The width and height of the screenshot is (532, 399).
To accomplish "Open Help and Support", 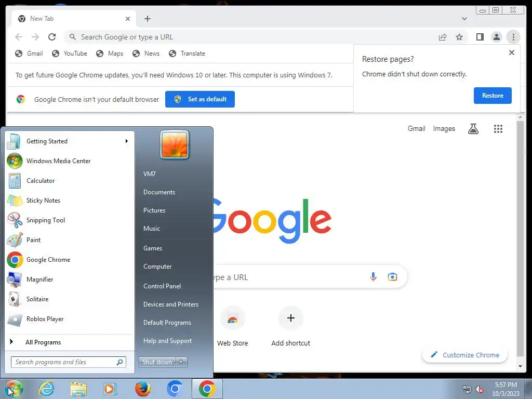I will (167, 341).
